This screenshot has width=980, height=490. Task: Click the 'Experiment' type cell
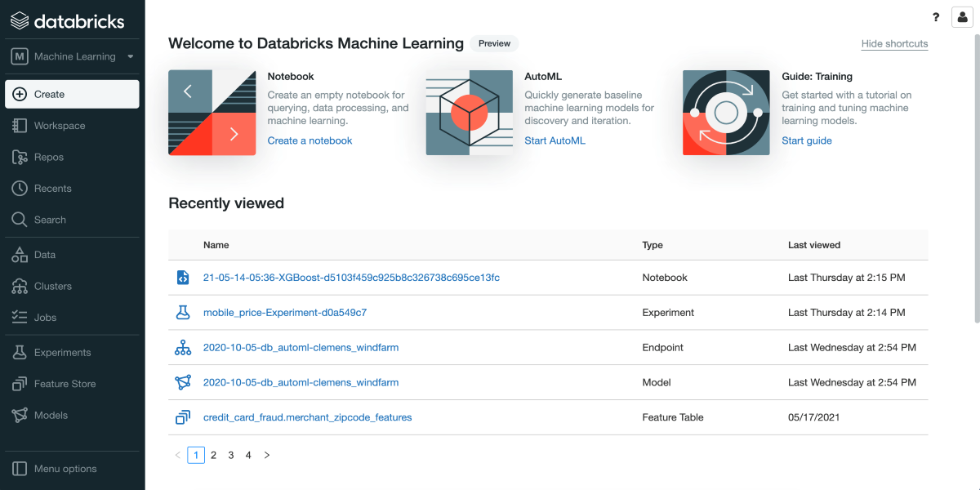click(x=668, y=313)
